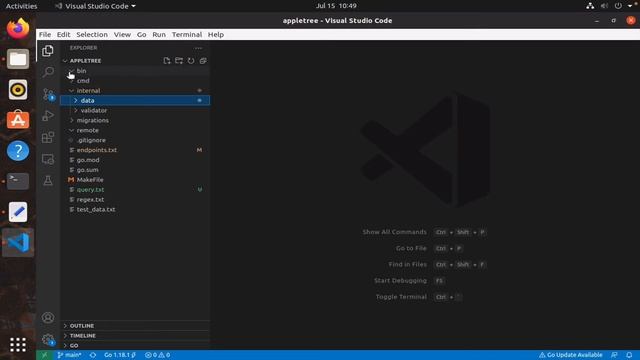Screen dimensions: 640x360
Task: Open test_data.txt file
Action: click(135, 209)
